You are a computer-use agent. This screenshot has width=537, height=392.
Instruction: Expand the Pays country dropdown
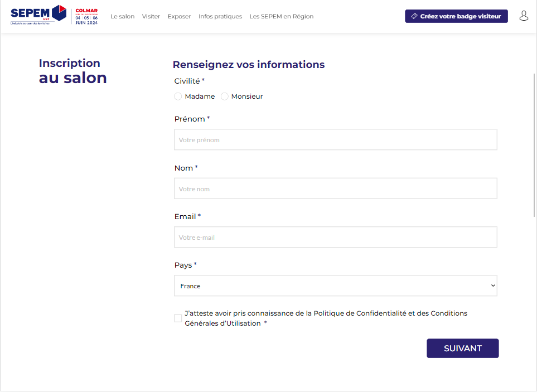click(336, 286)
